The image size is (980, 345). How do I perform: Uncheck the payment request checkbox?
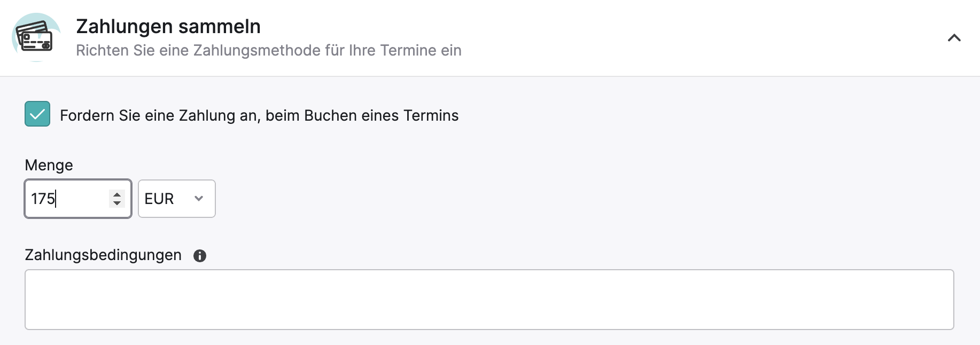tap(37, 114)
